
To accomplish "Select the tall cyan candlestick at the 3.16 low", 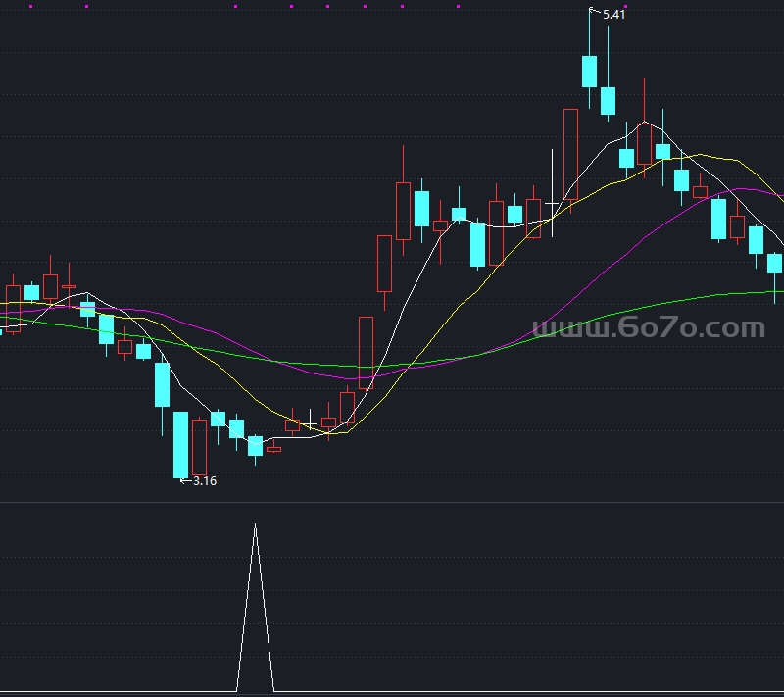I will (x=180, y=444).
